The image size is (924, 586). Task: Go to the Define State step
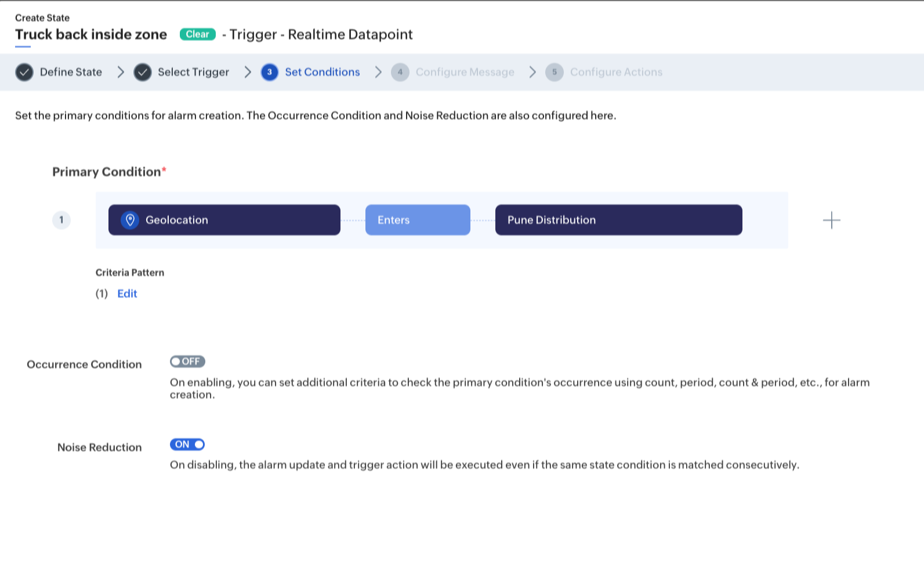coord(71,72)
